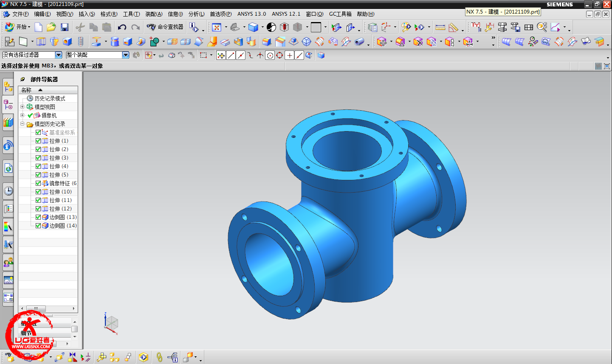Open the 没有选择过滤器 dropdown
The image size is (612, 364).
(x=59, y=55)
